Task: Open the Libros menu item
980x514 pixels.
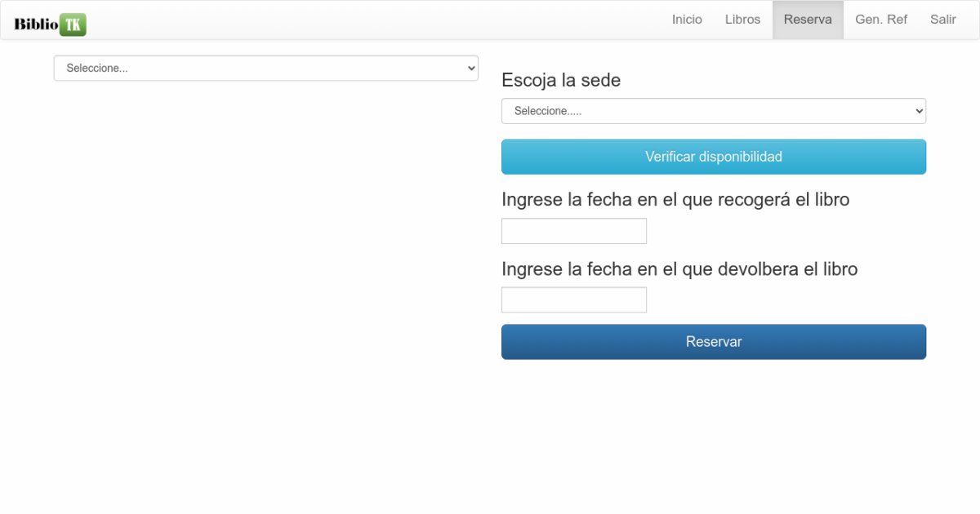Action: [x=742, y=20]
